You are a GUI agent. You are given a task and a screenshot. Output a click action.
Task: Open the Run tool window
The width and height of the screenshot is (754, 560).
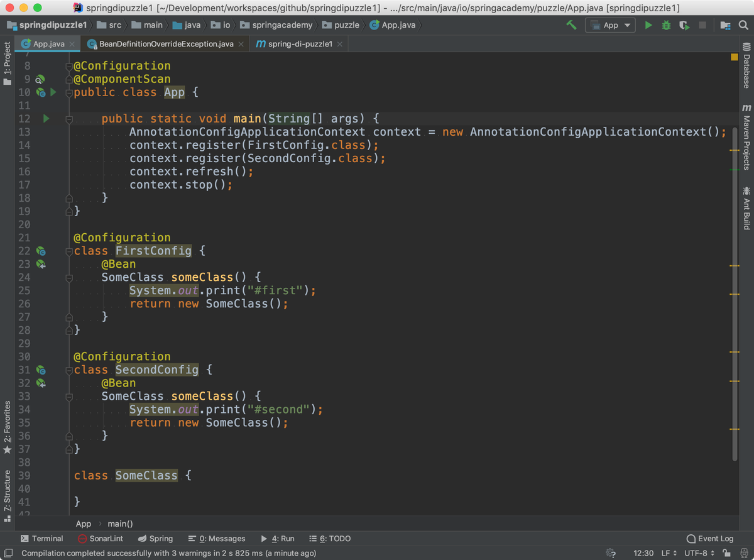(x=277, y=539)
